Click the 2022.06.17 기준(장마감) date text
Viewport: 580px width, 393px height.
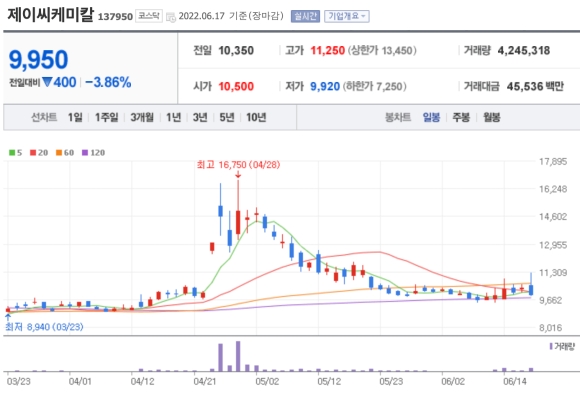coord(231,16)
